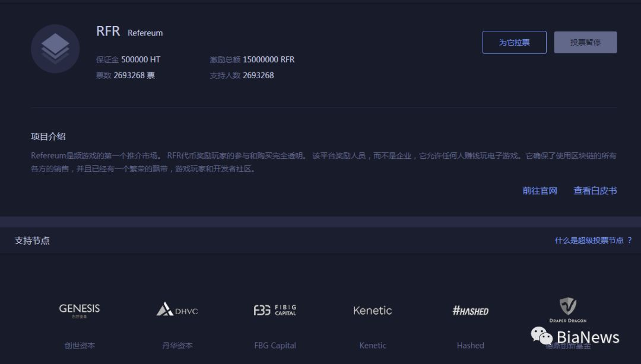The image size is (641, 364).
Task: Select the FBG Capital node label text
Action: point(275,346)
